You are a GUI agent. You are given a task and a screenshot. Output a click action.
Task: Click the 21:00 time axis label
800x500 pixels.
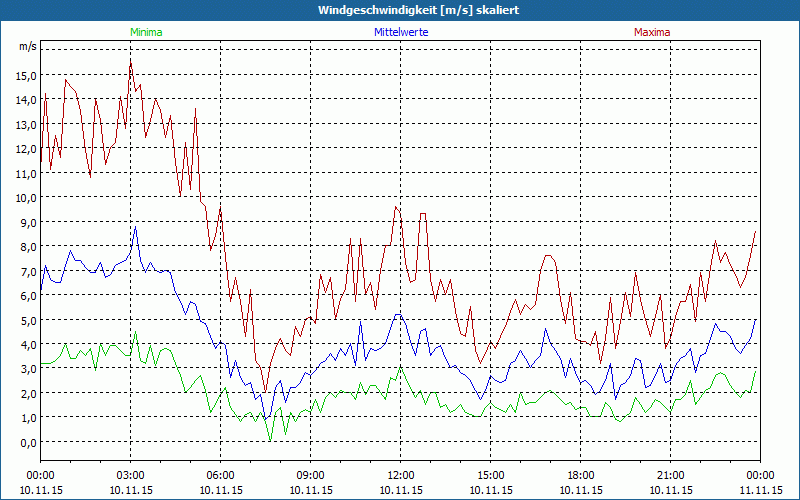coord(671,474)
